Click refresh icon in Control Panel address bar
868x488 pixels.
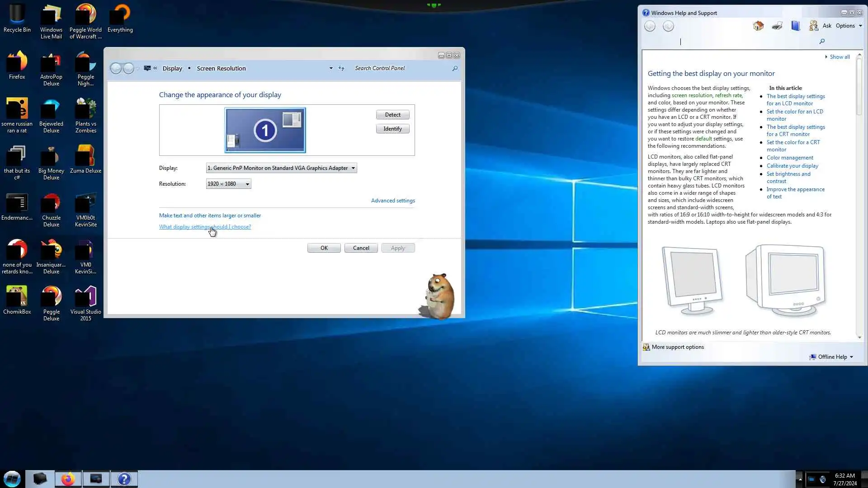pos(341,68)
